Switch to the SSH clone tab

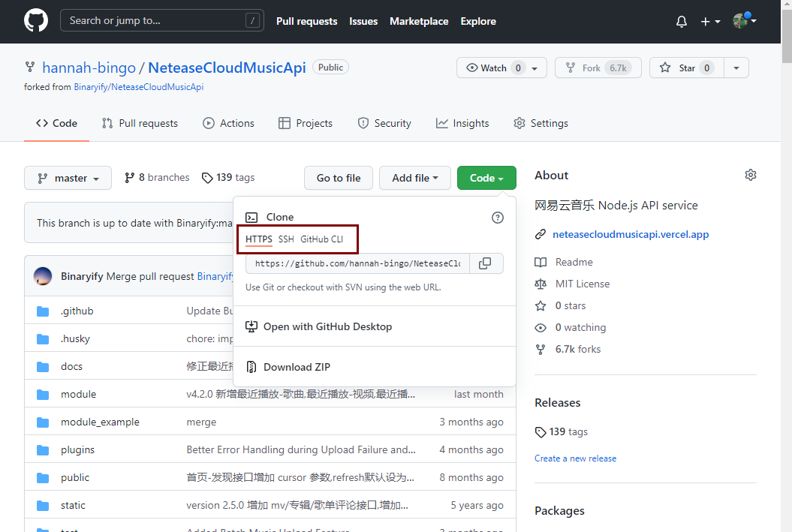click(286, 239)
